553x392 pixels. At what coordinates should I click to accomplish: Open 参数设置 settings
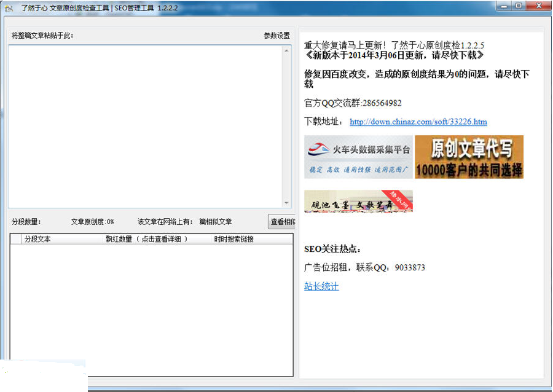pos(277,35)
